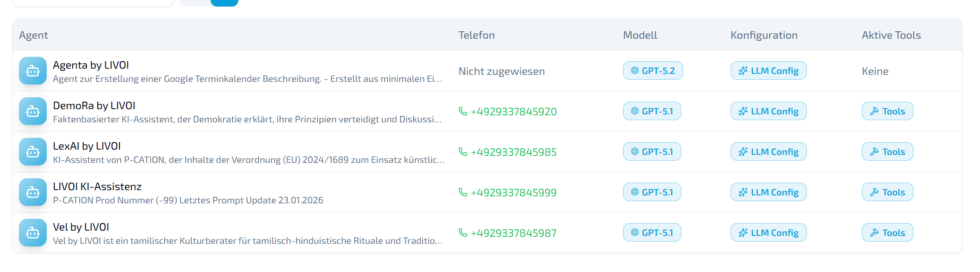Viewport: 980px width, 272px height.
Task: Click DemoRa's phone number +4929337845920
Action: (513, 111)
